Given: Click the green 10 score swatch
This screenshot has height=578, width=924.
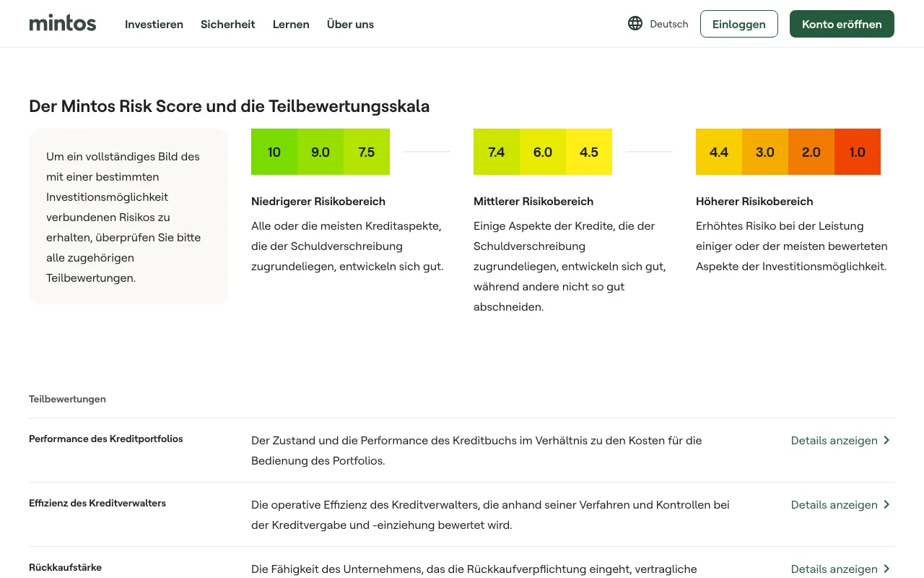Looking at the screenshot, I should click(x=274, y=152).
